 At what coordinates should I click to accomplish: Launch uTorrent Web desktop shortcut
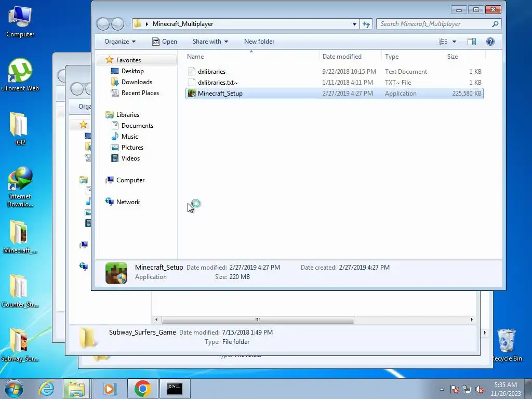(20, 75)
